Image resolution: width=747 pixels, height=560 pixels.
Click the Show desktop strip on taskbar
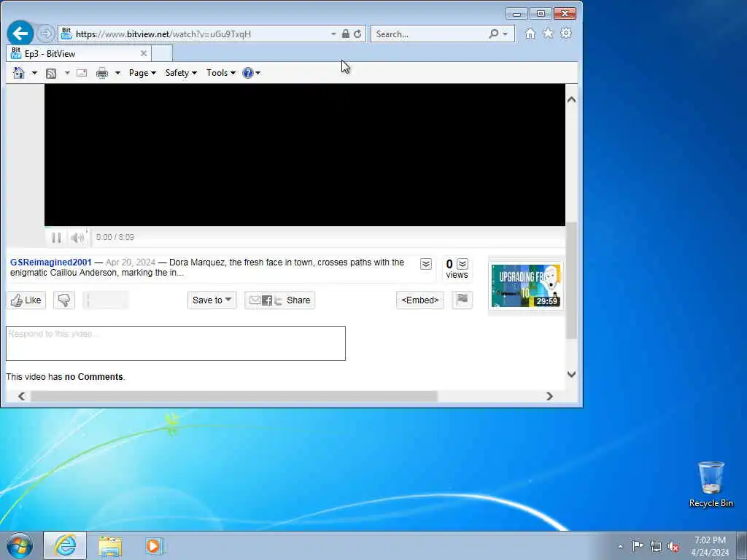[x=742, y=545]
